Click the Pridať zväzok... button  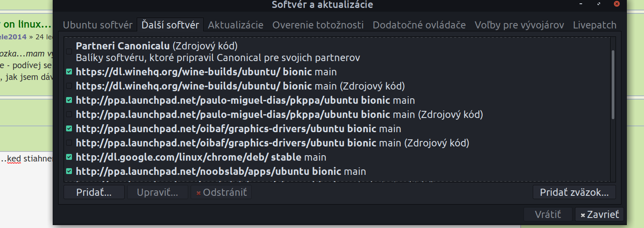574,192
